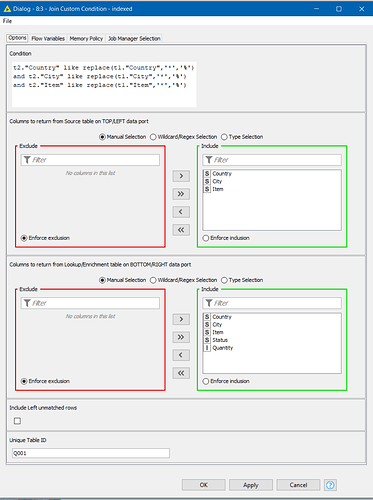The height and width of the screenshot is (500, 373).
Task: Switch to the Flow Variables tab
Action: (48, 39)
